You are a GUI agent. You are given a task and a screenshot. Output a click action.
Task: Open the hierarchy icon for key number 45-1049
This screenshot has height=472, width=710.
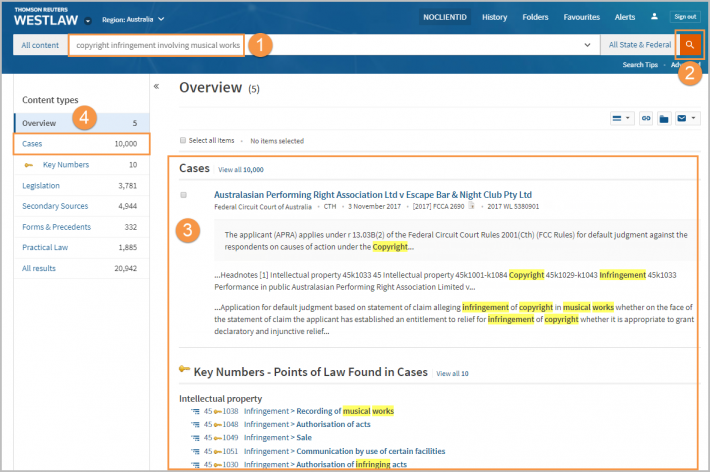pyautogui.click(x=195, y=438)
